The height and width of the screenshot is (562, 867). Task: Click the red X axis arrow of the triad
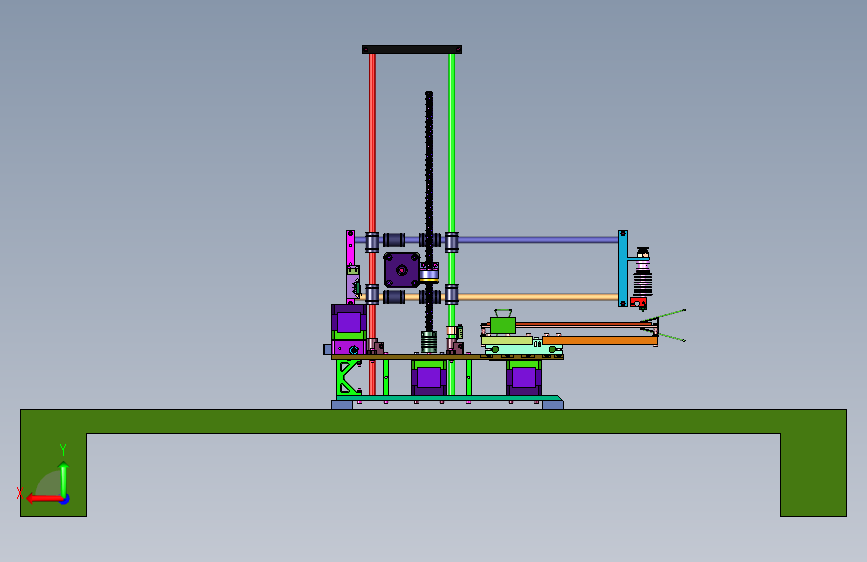43,499
